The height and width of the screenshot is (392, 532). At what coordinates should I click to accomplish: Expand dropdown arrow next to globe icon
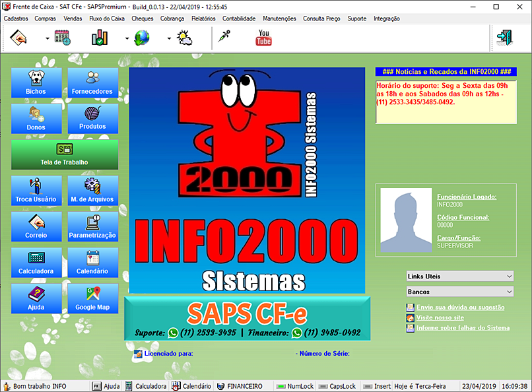click(169, 38)
